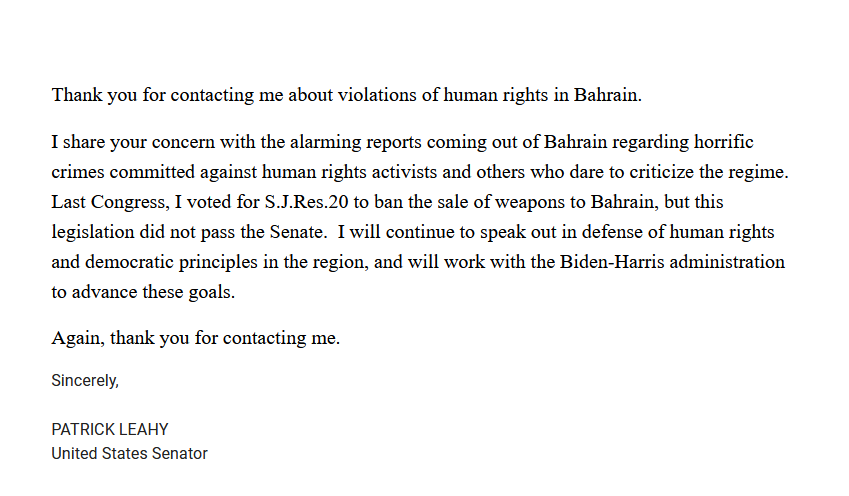
Task: Click the word "horrific" ending the paragraph's first line
Action: pyautogui.click(x=723, y=142)
